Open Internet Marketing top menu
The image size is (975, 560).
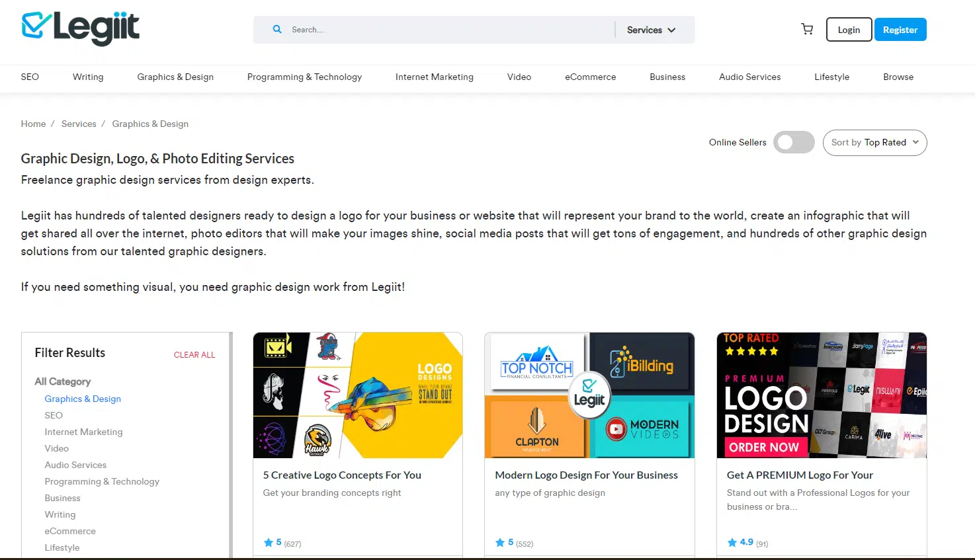pyautogui.click(x=435, y=77)
